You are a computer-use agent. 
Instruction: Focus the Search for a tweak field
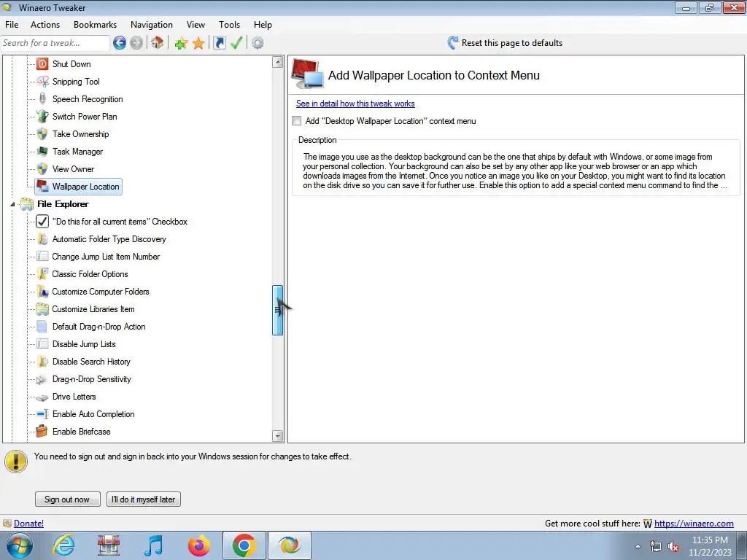pyautogui.click(x=55, y=43)
